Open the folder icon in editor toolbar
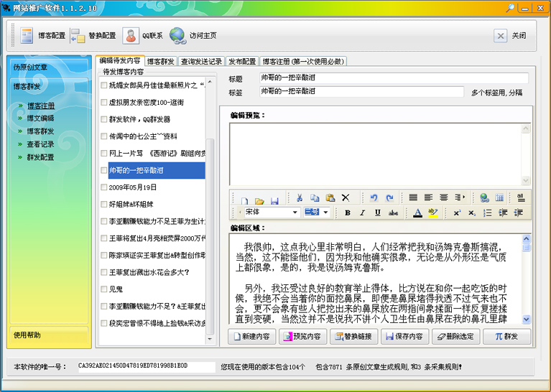The height and width of the screenshot is (392, 551). click(x=259, y=198)
